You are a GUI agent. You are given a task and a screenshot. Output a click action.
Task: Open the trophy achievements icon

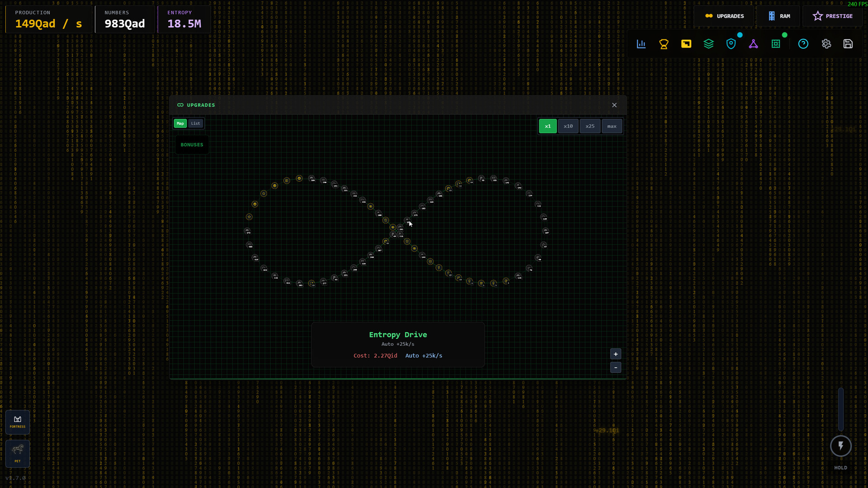(664, 44)
